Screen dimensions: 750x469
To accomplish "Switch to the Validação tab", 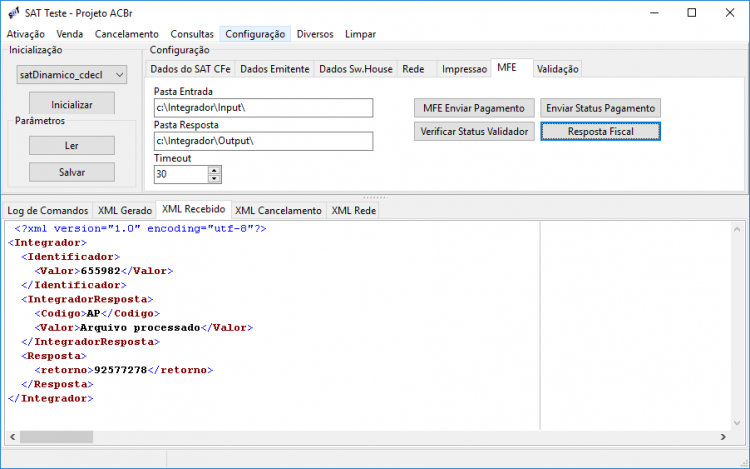I will click(x=557, y=69).
